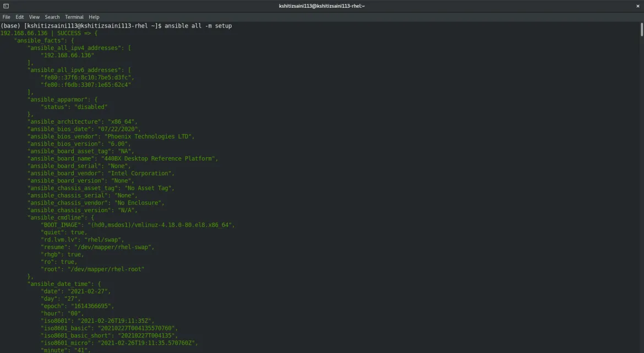The image size is (644, 353).
Task: Click the "ro": true line
Action: click(59, 262)
